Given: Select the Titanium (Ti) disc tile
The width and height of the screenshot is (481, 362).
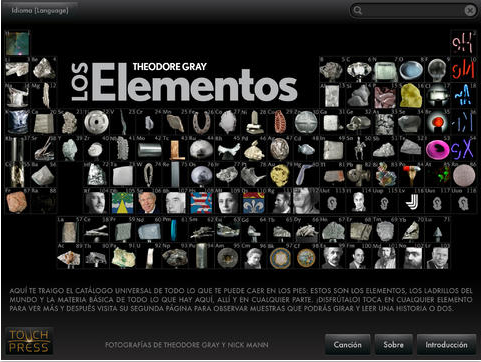Looking at the screenshot, I should (96, 122).
